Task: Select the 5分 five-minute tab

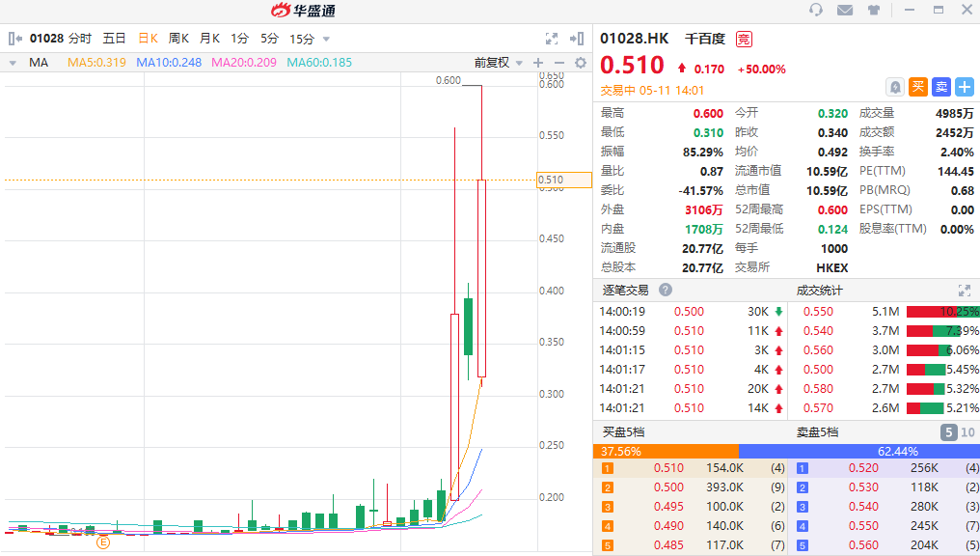Action: pos(269,39)
